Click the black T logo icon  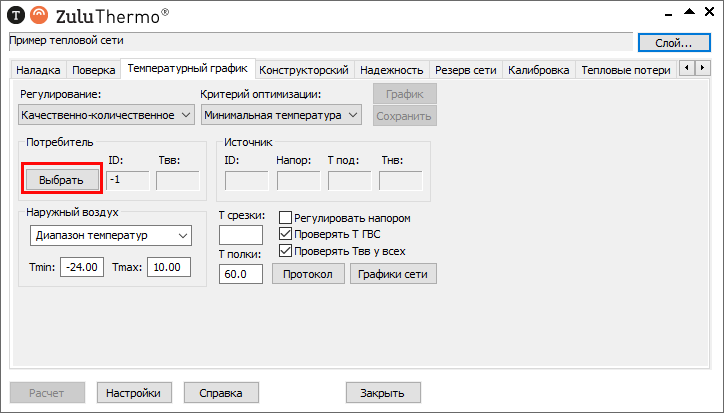(x=16, y=15)
